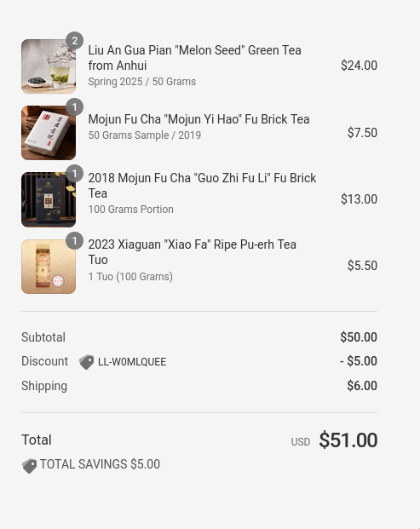The height and width of the screenshot is (529, 420).
Task: Click the Shipping label
Action: (x=44, y=386)
